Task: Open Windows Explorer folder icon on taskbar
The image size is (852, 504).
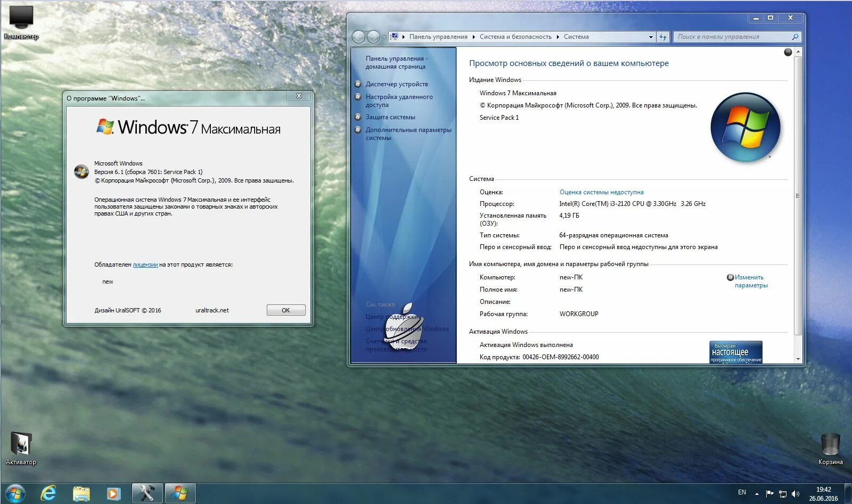Action: coord(81,493)
